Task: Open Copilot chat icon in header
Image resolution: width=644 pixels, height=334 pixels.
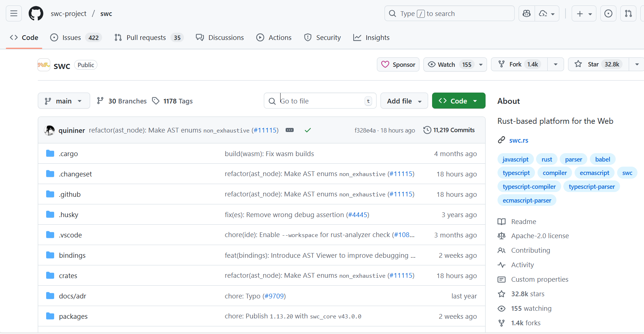Action: (526, 13)
